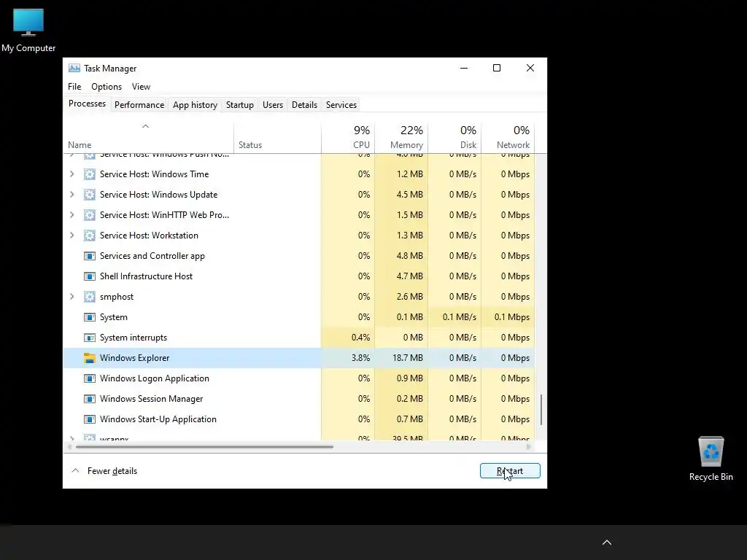
Task: Expand Service Host: WinHTTP Web Pro group
Action: pos(72,215)
